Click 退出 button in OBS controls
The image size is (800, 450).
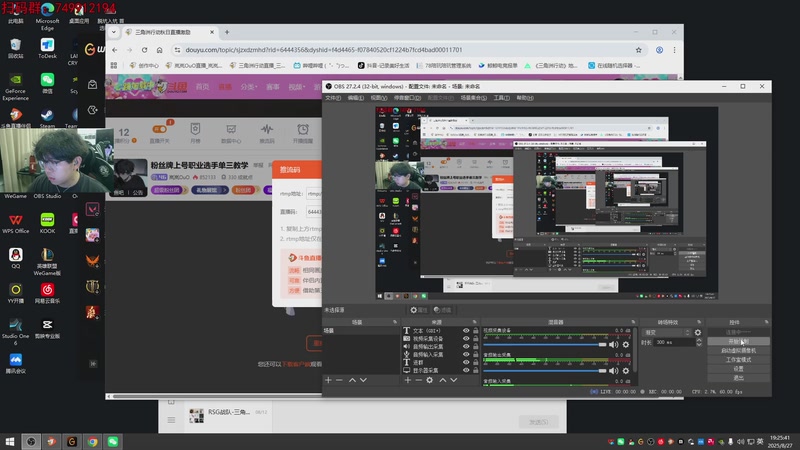(x=738, y=378)
